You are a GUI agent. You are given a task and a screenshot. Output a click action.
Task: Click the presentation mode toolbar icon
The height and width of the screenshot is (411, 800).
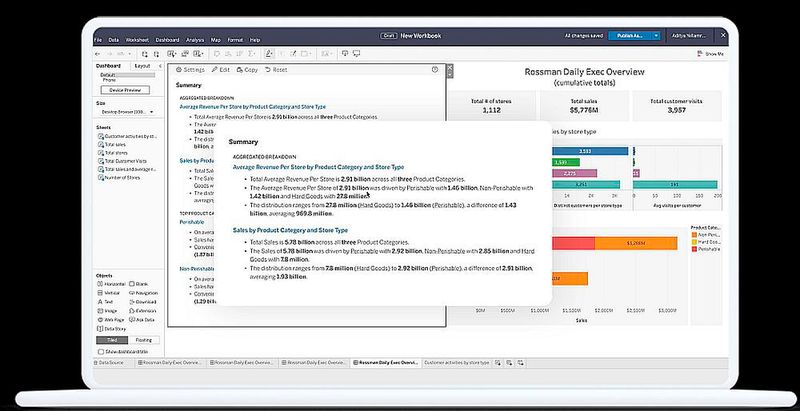(x=357, y=54)
